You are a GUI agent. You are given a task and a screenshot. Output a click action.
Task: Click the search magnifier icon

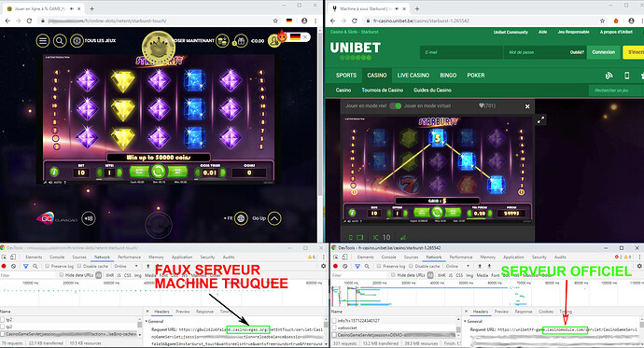coord(60,41)
